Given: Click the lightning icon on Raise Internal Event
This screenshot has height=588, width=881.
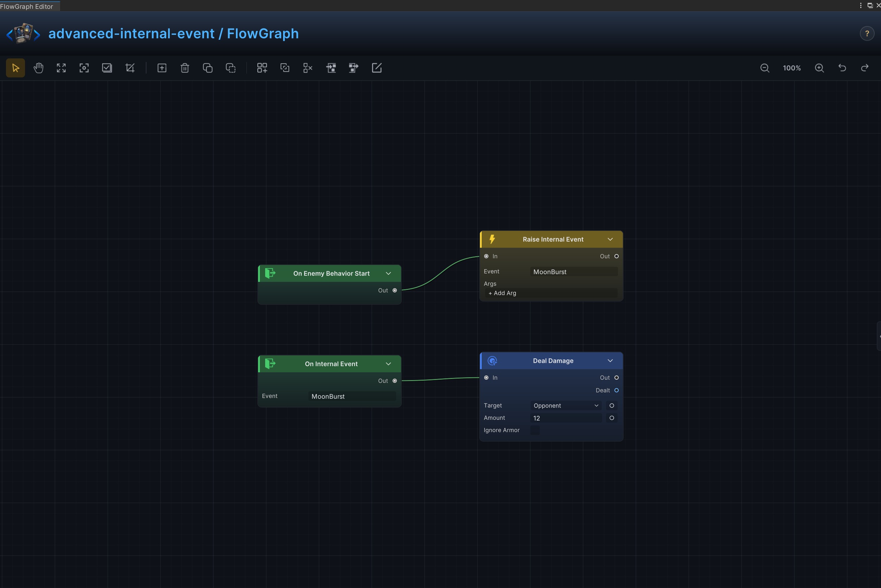Looking at the screenshot, I should [x=492, y=239].
